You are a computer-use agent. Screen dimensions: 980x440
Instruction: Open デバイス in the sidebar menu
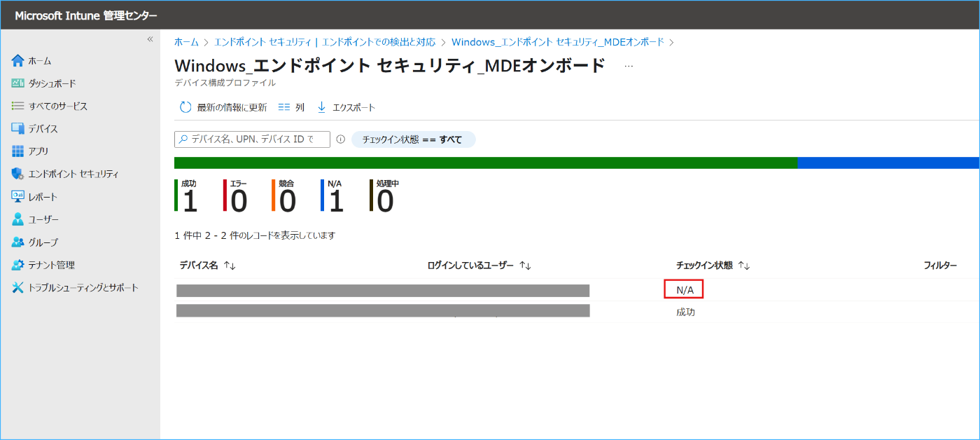pyautogui.click(x=43, y=129)
